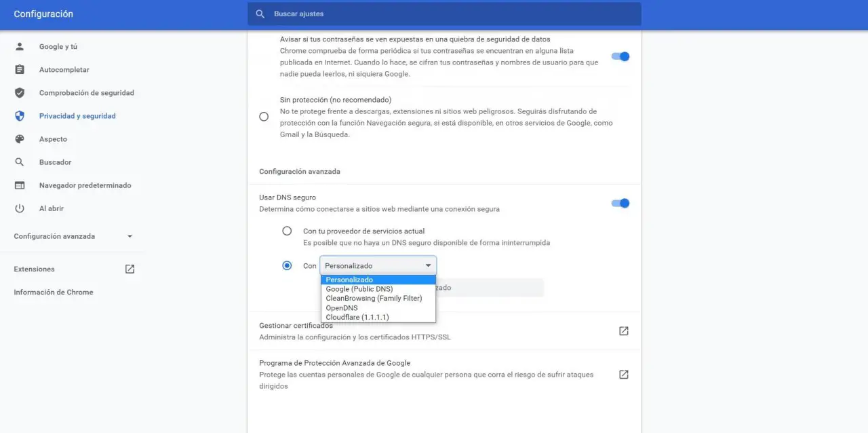868x433 pixels.
Task: Click the Comprobación de seguridad shield icon
Action: [x=20, y=93]
